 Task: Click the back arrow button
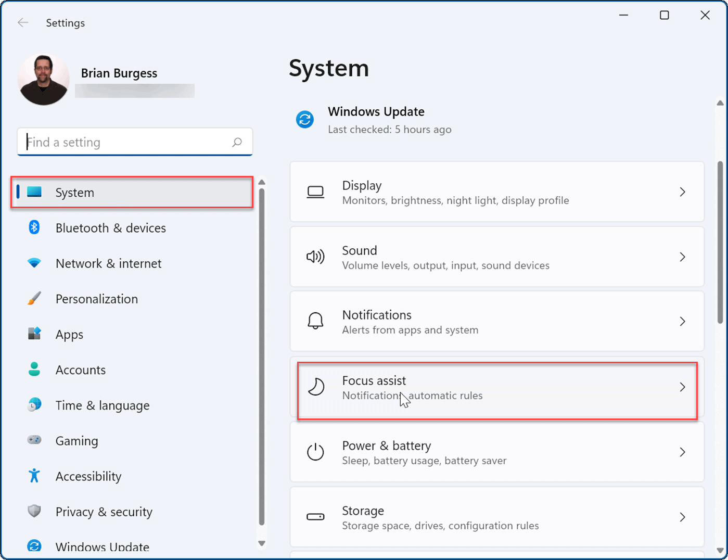pos(23,22)
